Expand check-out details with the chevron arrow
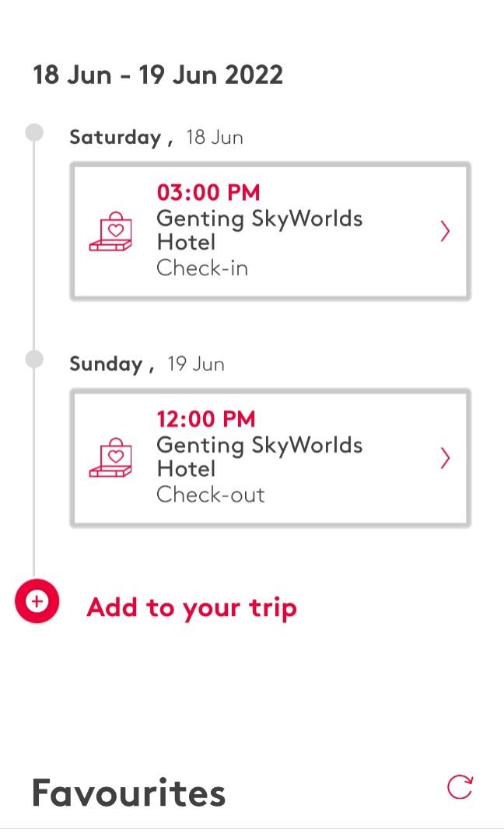The image size is (504, 840). [445, 459]
